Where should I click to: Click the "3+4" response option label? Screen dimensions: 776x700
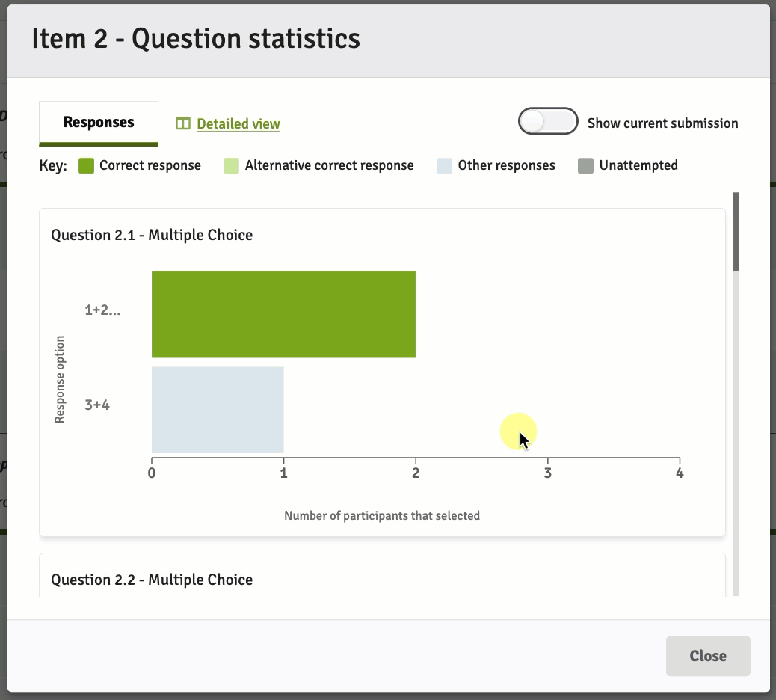pyautogui.click(x=97, y=405)
